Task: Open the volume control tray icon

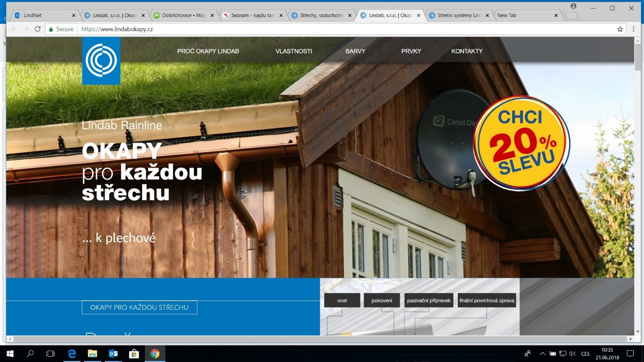Action: [572, 354]
